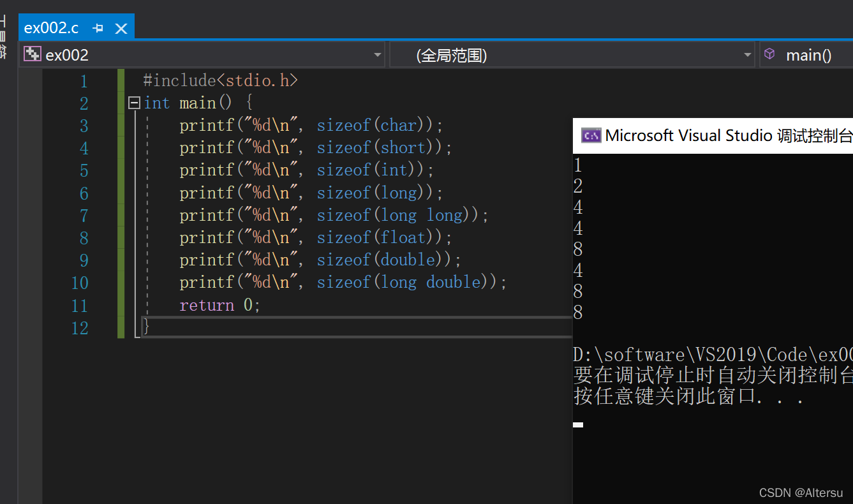Click the return 0; statement
This screenshot has width=853, height=504.
[220, 305]
